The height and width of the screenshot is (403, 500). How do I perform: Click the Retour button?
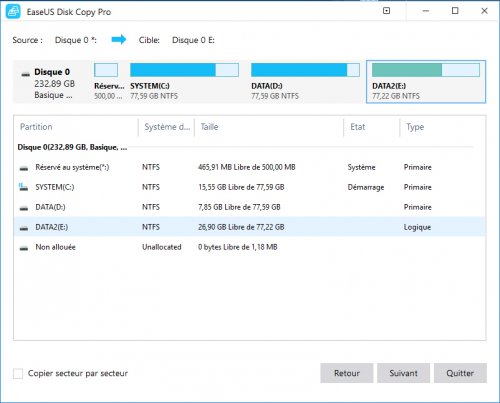[x=347, y=373]
